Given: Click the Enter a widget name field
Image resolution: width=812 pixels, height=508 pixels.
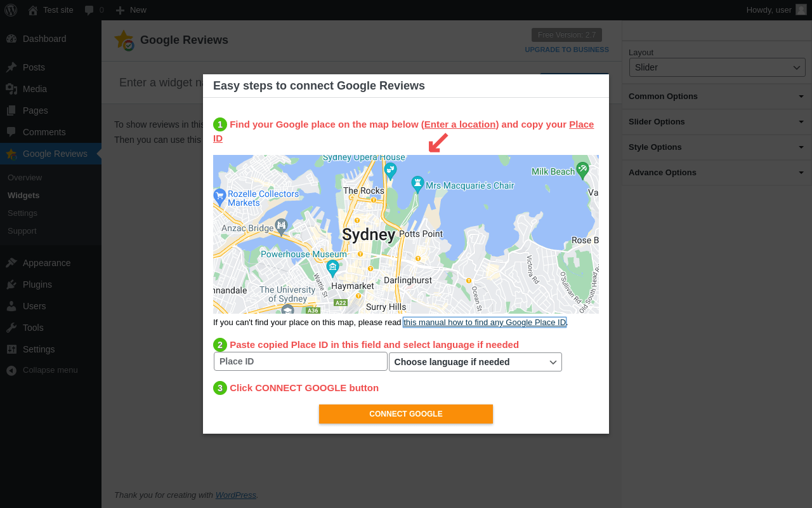Looking at the screenshot, I should pos(161,83).
